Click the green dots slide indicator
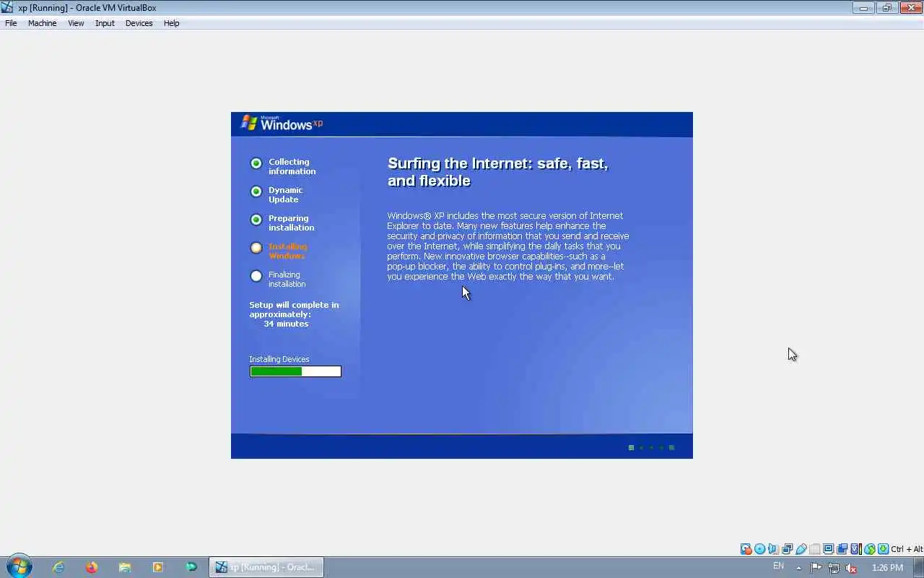This screenshot has width=924, height=578. tap(651, 447)
